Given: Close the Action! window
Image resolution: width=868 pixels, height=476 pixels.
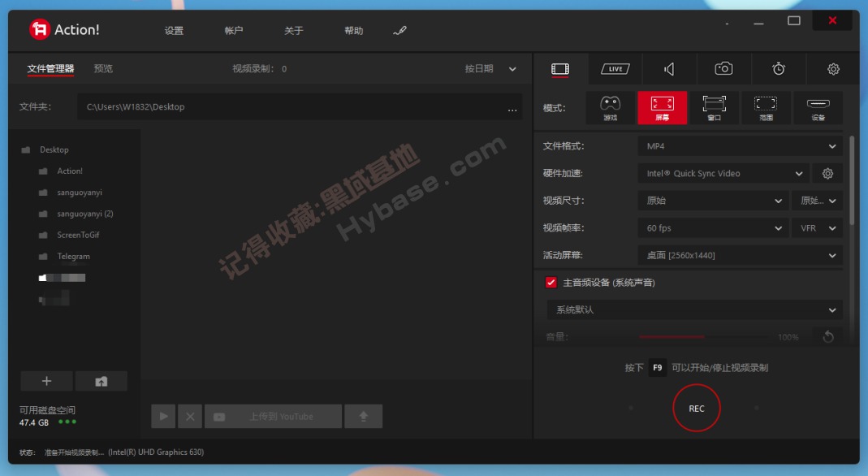Looking at the screenshot, I should (x=832, y=21).
